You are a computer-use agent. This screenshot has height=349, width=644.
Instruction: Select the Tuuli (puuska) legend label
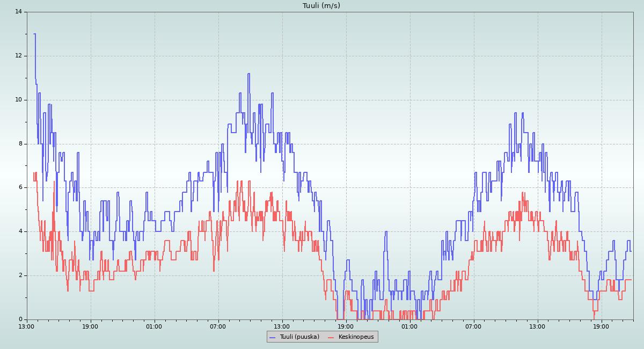(x=299, y=337)
